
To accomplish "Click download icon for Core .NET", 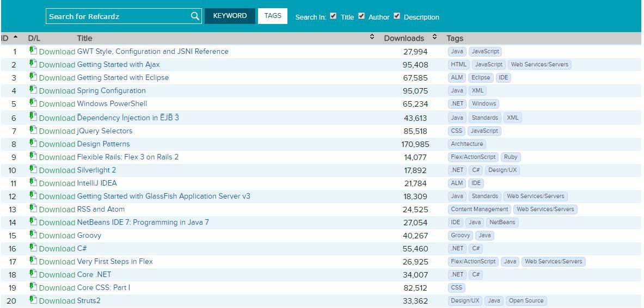I will coord(33,274).
